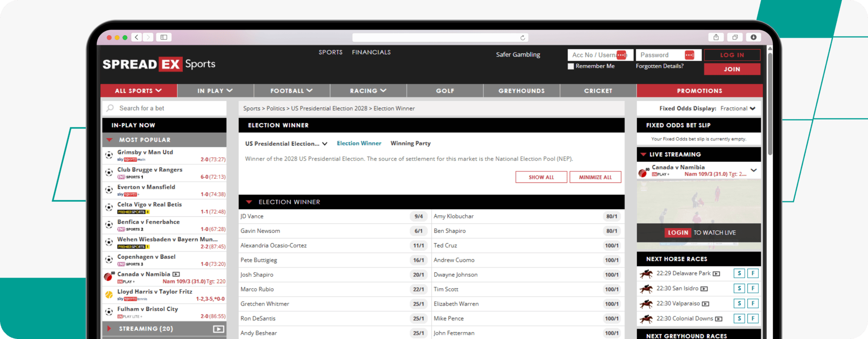
Task: Open the In Play dropdown menu
Action: coord(215,91)
